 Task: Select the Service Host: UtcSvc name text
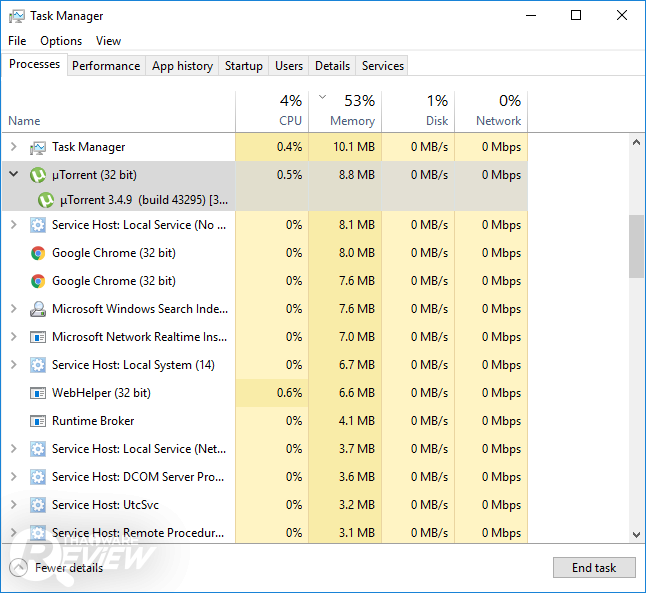point(105,505)
